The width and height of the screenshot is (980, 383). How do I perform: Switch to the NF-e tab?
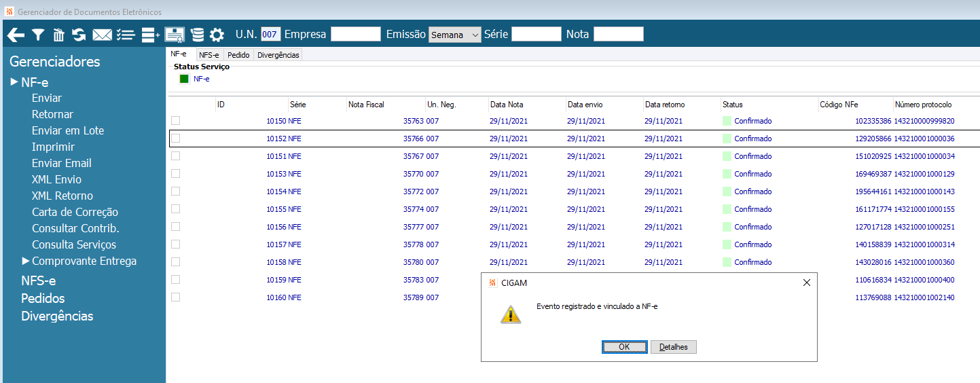[179, 54]
